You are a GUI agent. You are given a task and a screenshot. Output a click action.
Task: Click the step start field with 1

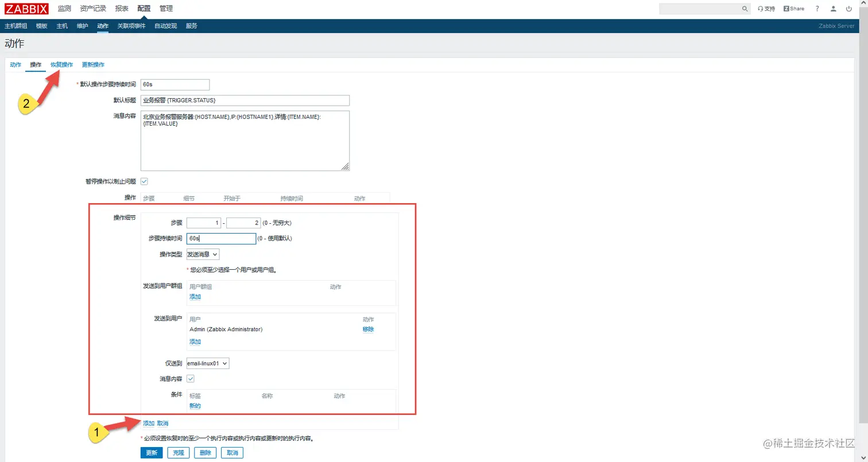204,223
